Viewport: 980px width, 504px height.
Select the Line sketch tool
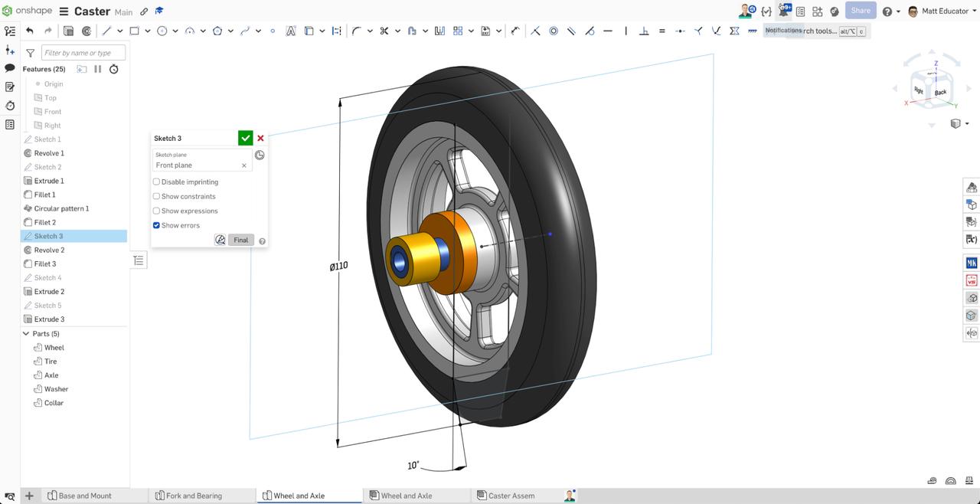click(109, 31)
